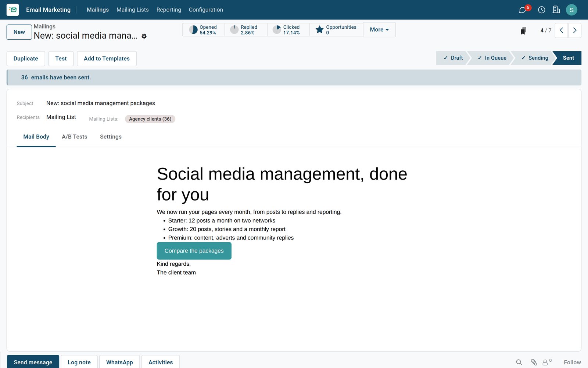Click Add to Templates
This screenshot has width=588, height=368.
[x=107, y=59]
